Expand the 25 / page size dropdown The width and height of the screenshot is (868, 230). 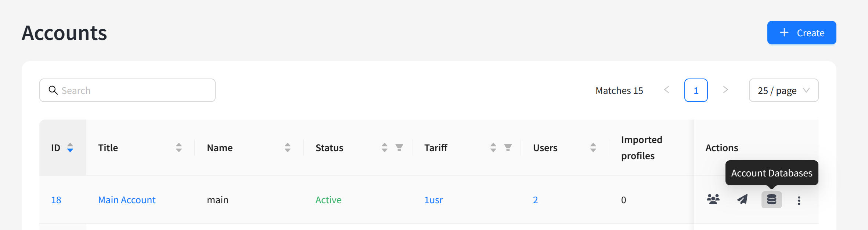pos(784,90)
